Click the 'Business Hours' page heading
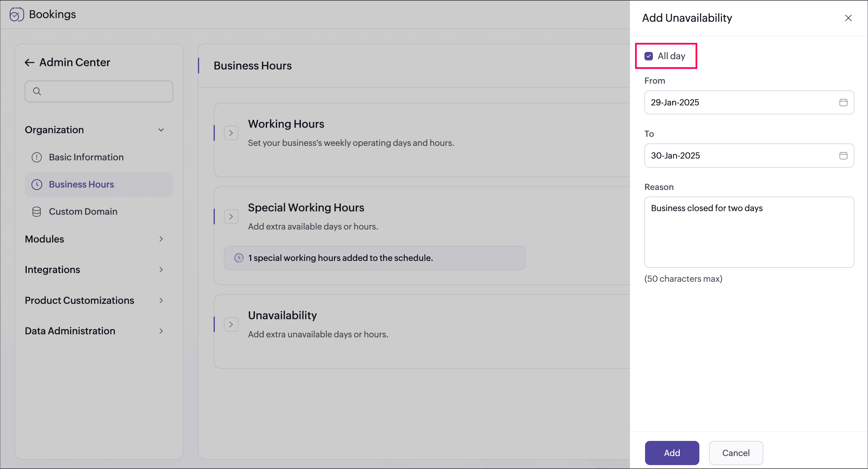The image size is (868, 469). [x=253, y=66]
